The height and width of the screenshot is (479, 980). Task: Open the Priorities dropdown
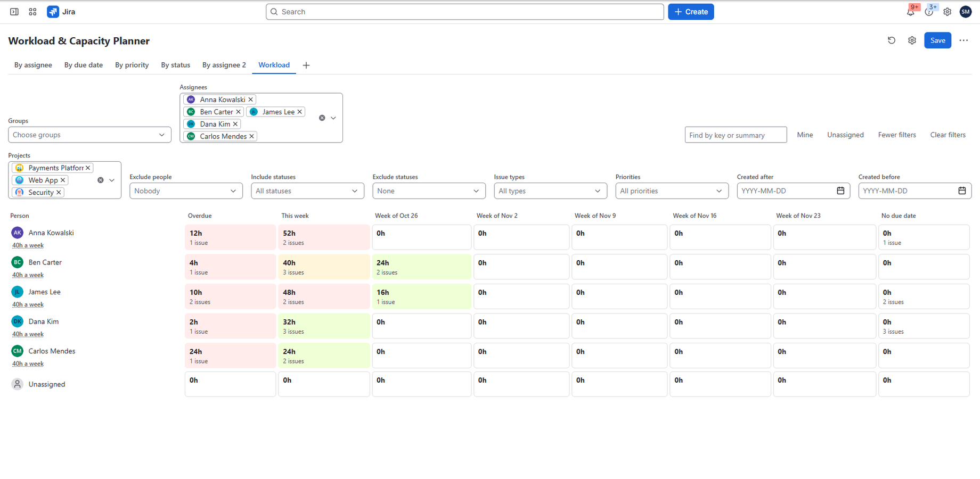(672, 191)
